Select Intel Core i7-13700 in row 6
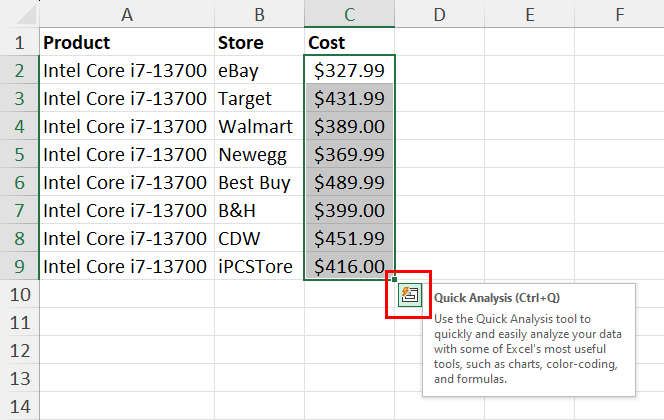Screen dimensions: 664x420 (x=127, y=182)
